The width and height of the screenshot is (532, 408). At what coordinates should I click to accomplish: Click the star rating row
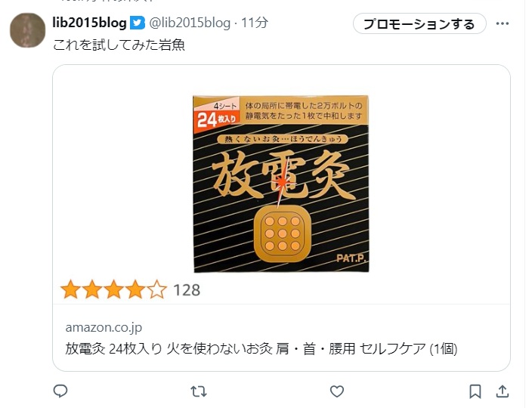click(130, 289)
